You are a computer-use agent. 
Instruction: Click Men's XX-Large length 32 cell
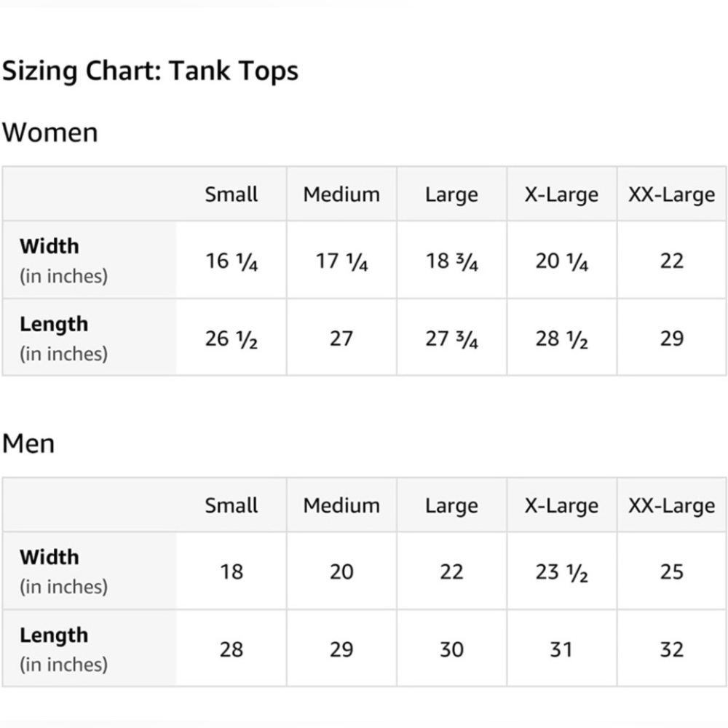(x=672, y=649)
